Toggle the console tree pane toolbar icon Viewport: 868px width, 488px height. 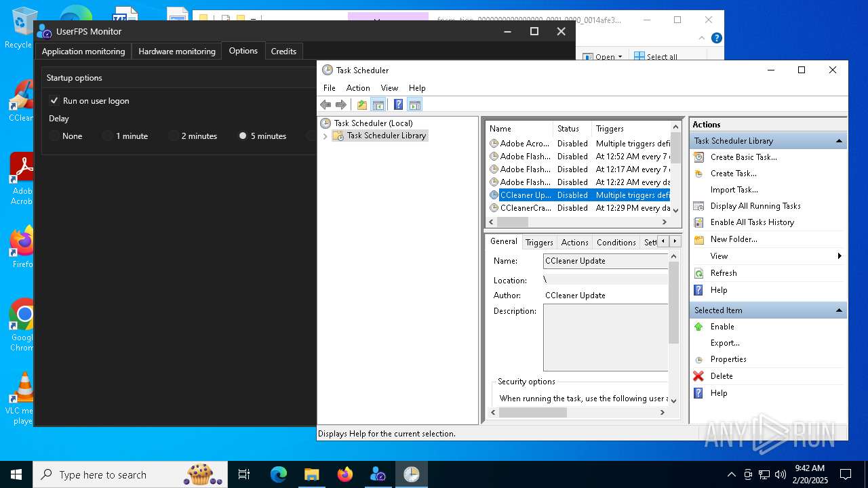pos(378,104)
